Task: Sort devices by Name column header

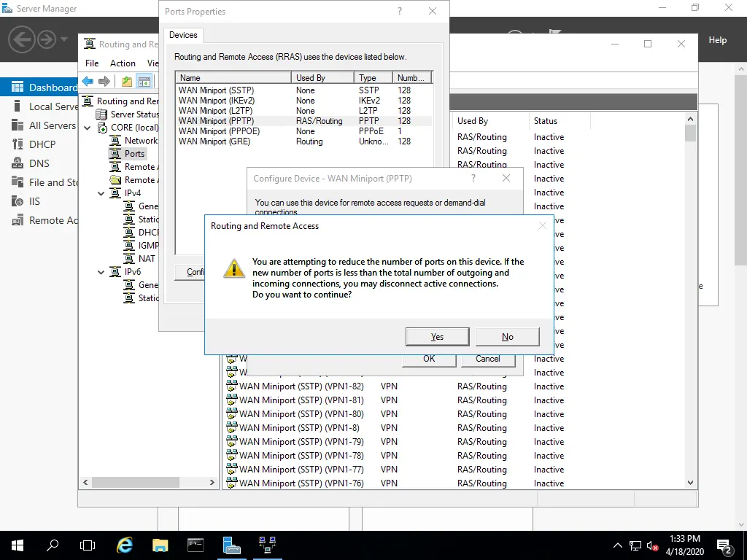Action: 233,77
